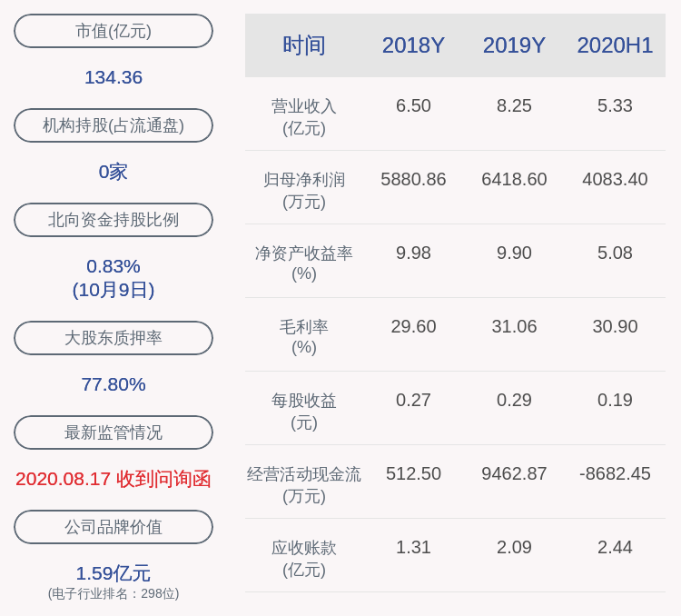Select receivables value 1.31
681x616 pixels.
[x=413, y=546]
